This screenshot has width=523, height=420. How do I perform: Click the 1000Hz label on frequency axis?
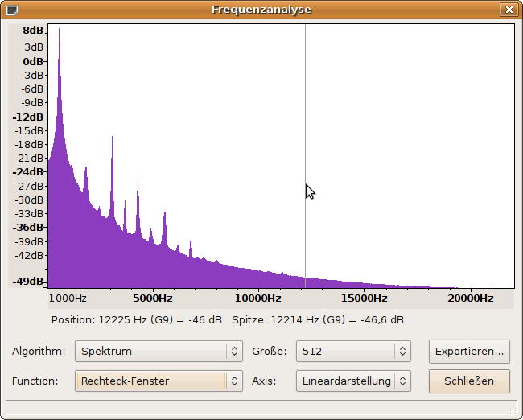[68, 299]
